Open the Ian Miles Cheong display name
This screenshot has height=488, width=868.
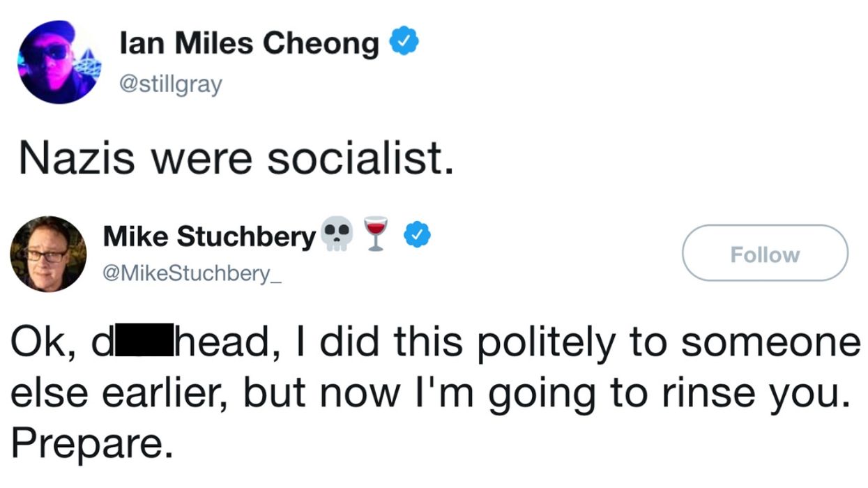(x=249, y=45)
